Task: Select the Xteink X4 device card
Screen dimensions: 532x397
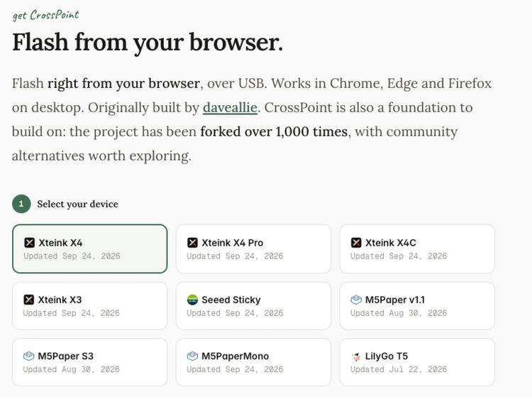Action: [x=90, y=249]
